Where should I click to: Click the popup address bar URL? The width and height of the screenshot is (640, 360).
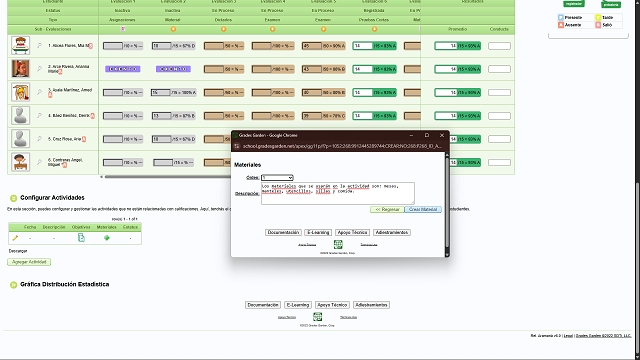(342, 146)
